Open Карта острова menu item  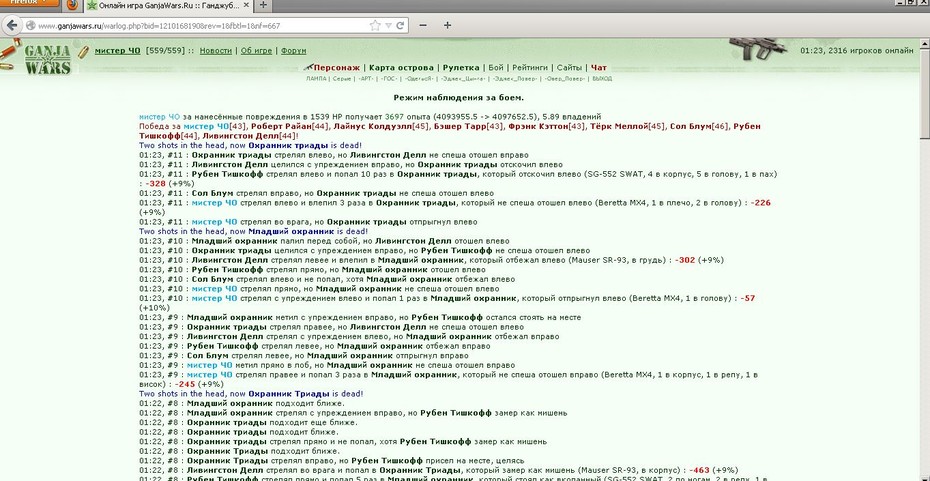[401, 68]
